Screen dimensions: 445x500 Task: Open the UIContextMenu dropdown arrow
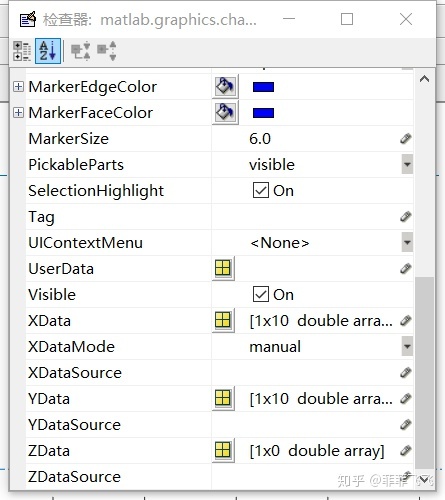(407, 242)
